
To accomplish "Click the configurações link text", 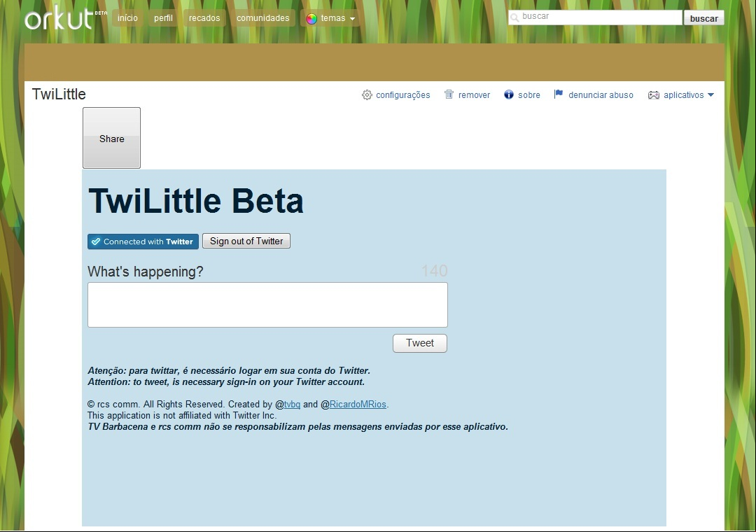I will pos(402,95).
